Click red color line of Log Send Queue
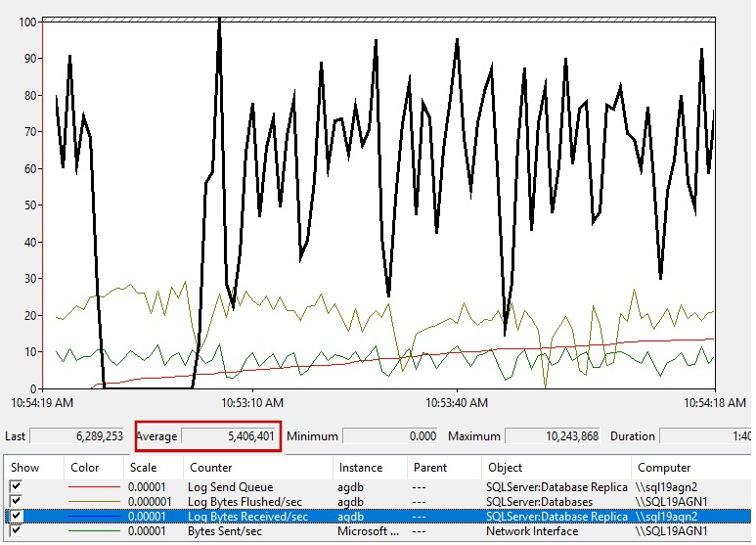Image resolution: width=756 pixels, height=545 pixels. [x=92, y=487]
